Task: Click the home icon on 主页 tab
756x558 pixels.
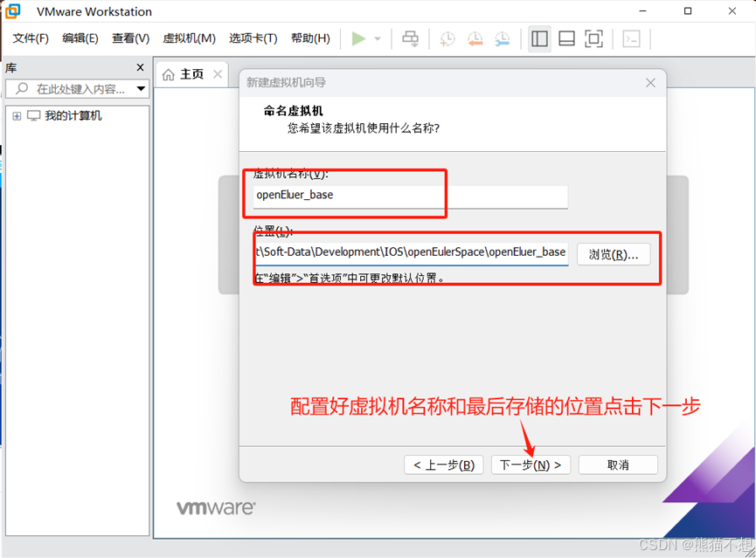Action: 169,74
